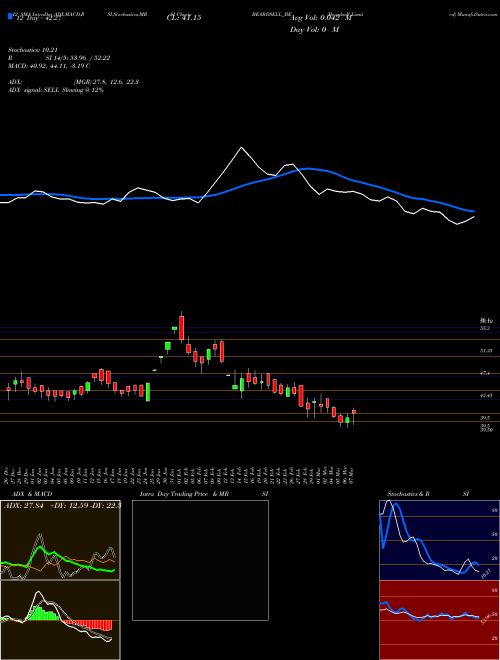Select "ADX: 27.84 +DY: 12.59 -DY: 22.3" readout
Screen dimensions: 500x660
point(62,505)
